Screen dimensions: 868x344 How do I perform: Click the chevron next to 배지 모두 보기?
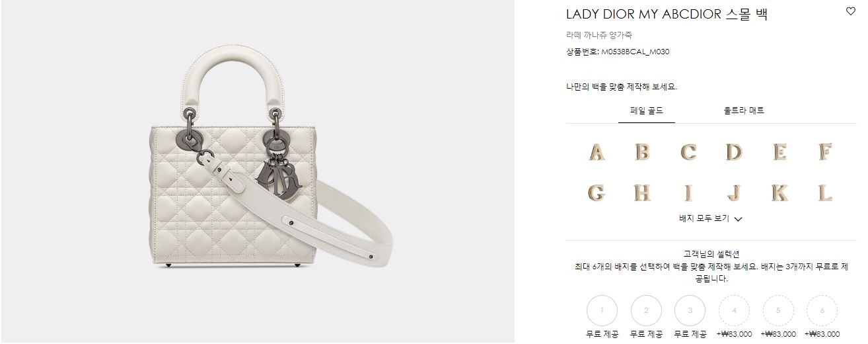pos(739,219)
